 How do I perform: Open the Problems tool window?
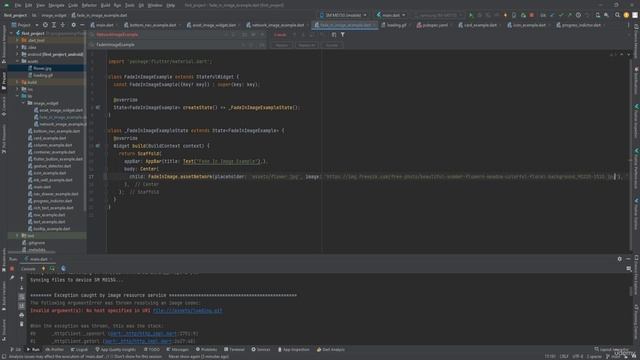207,349
